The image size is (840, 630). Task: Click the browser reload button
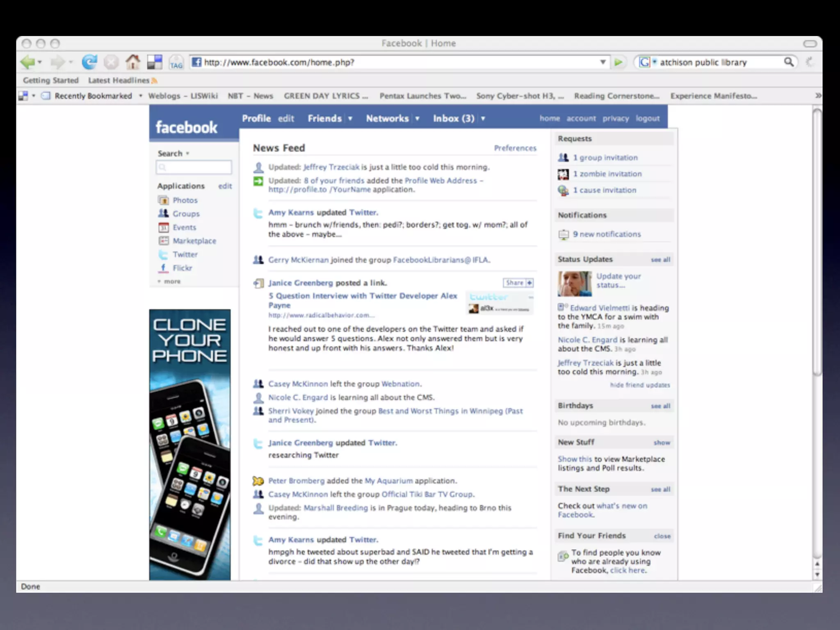(89, 62)
